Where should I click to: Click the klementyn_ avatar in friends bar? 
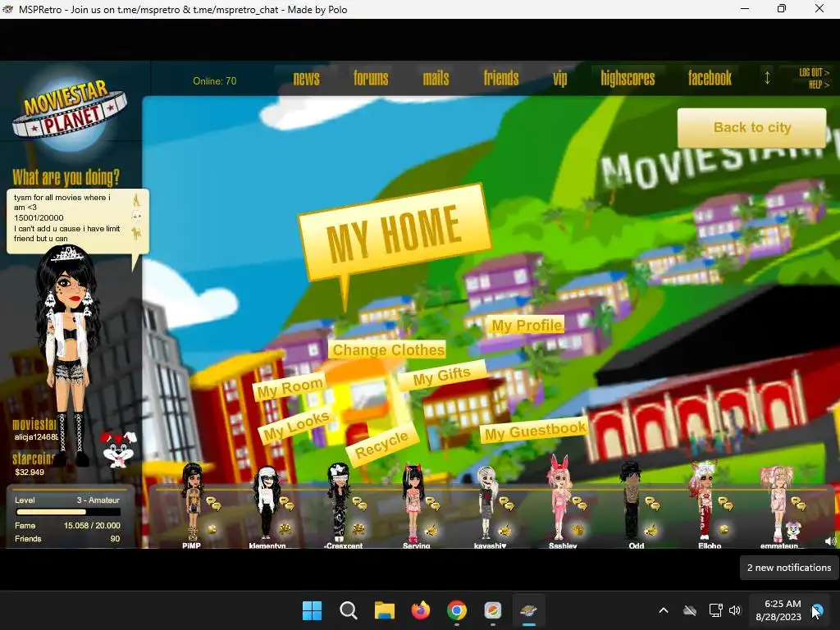[267, 503]
